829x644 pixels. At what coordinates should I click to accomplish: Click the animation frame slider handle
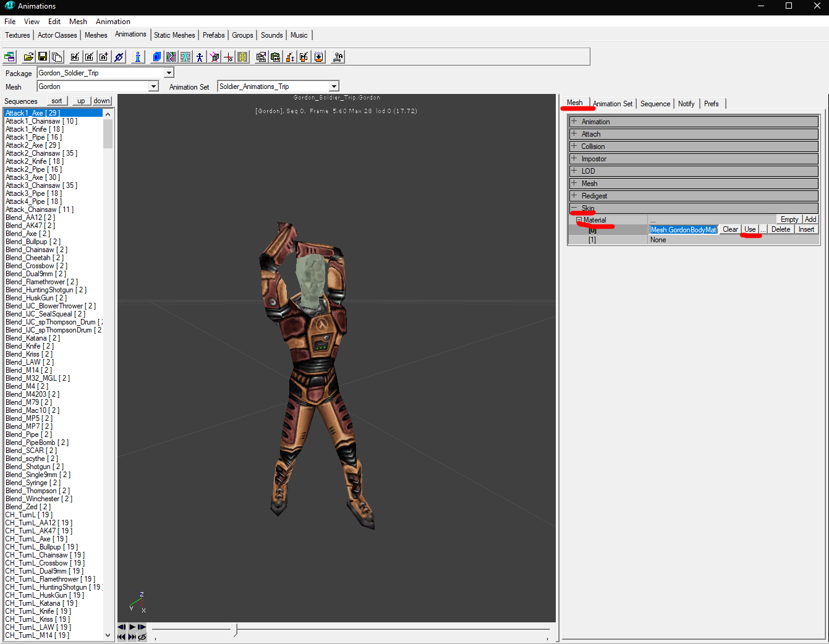tap(234, 629)
